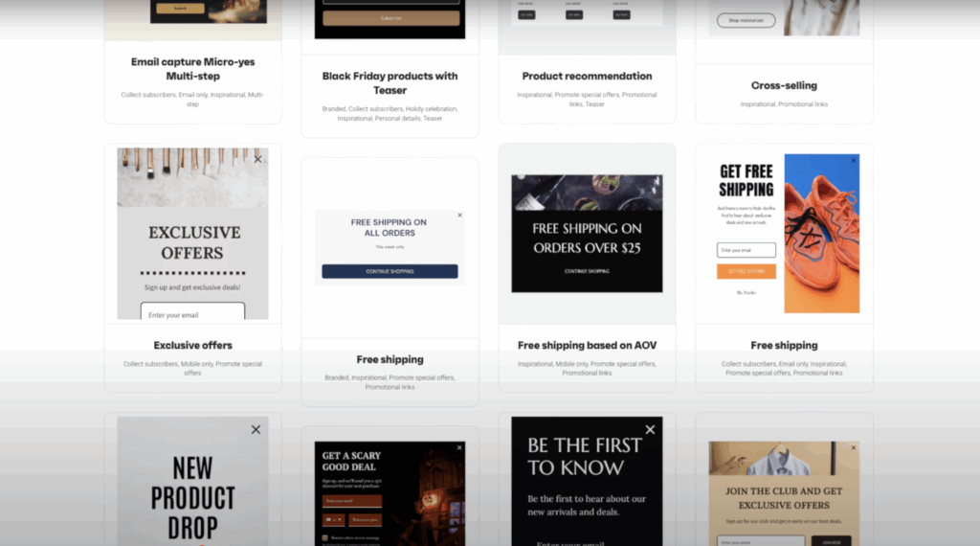The width and height of the screenshot is (980, 546).
Task: Open Free shipping template with Email only tags
Action: [x=784, y=345]
